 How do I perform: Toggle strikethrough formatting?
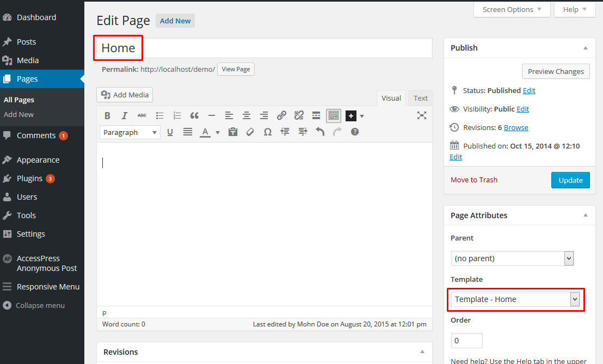(x=142, y=115)
